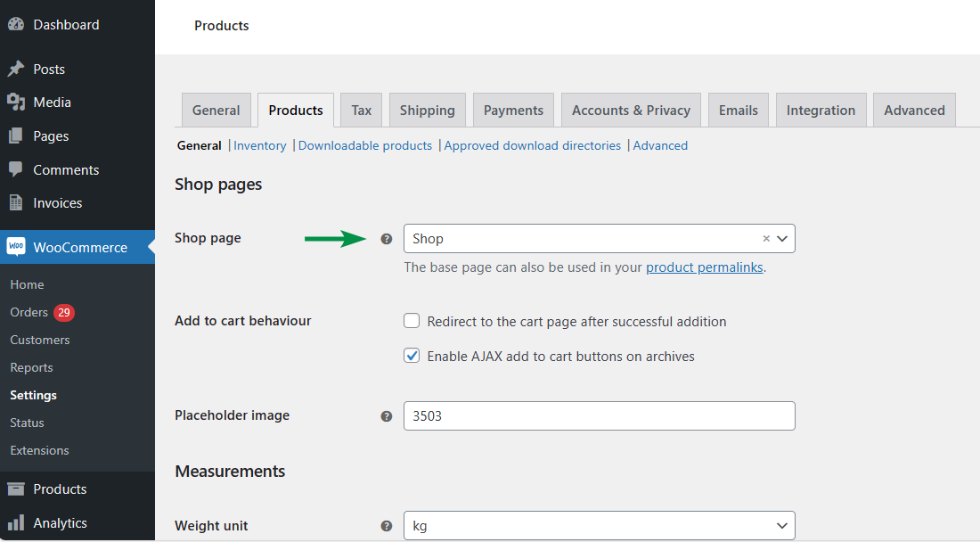This screenshot has height=542, width=980.
Task: Enable redirect to cart page checkbox
Action: coord(412,321)
